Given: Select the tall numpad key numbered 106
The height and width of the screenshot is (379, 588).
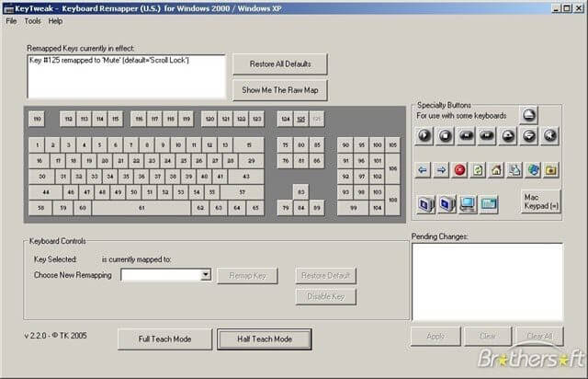Looking at the screenshot, I should pyautogui.click(x=392, y=168).
